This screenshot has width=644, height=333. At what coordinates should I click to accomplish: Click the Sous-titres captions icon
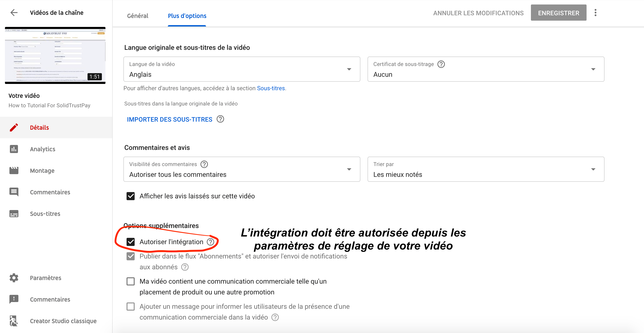(14, 214)
